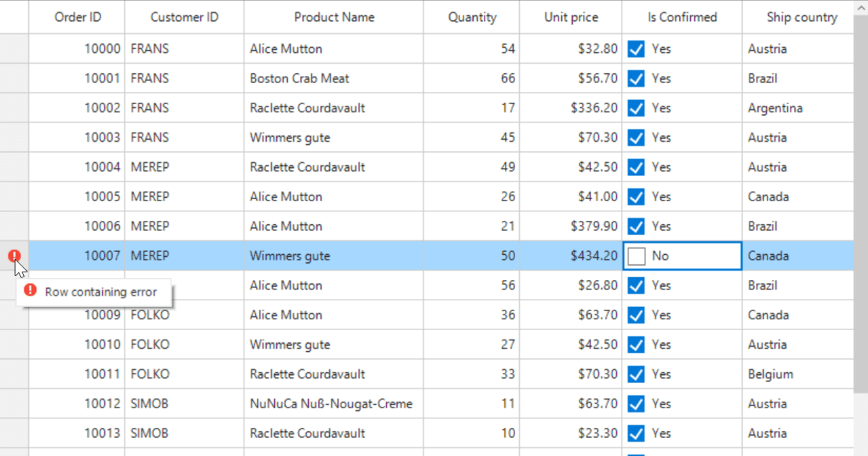Click the NuNuCa Nuß-Nougat-Creme cell
The height and width of the screenshot is (456, 868).
tap(331, 404)
